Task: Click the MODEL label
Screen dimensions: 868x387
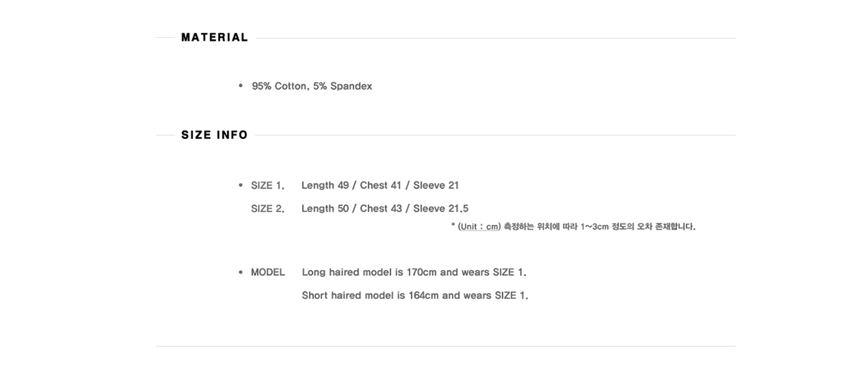Action: click(268, 272)
